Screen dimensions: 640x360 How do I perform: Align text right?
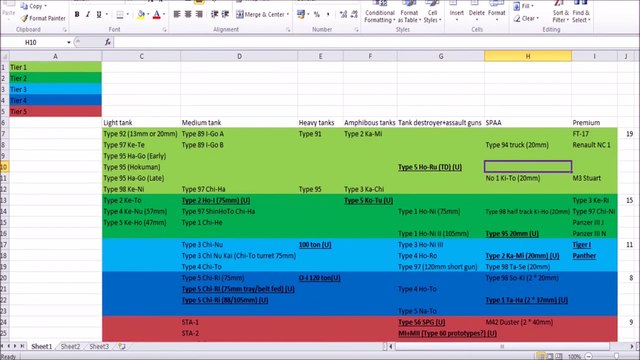click(199, 14)
